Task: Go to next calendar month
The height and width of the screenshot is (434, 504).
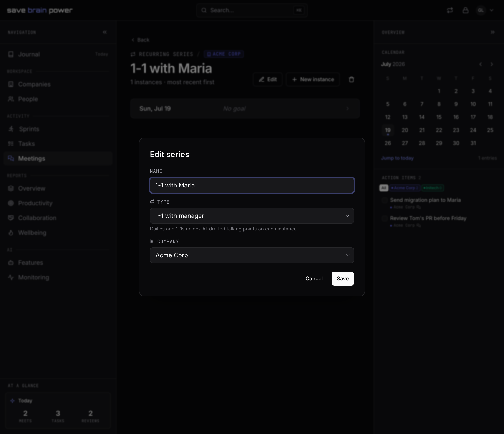Action: coord(492,64)
